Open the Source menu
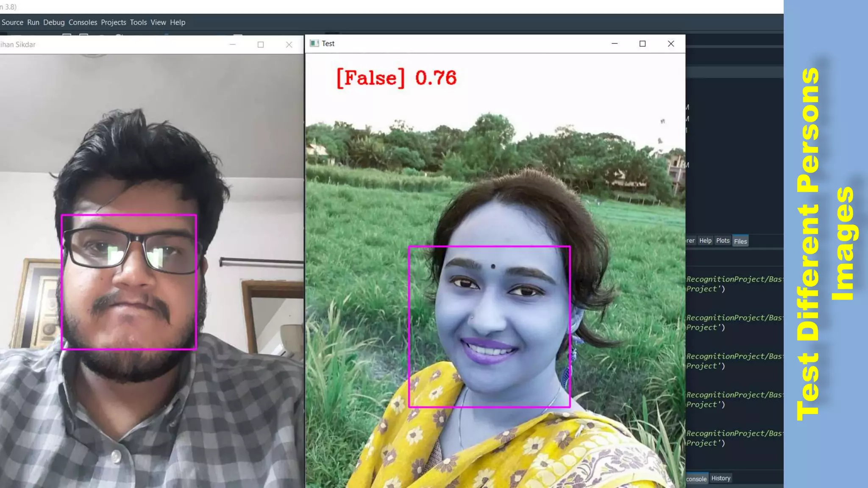 pyautogui.click(x=12, y=22)
